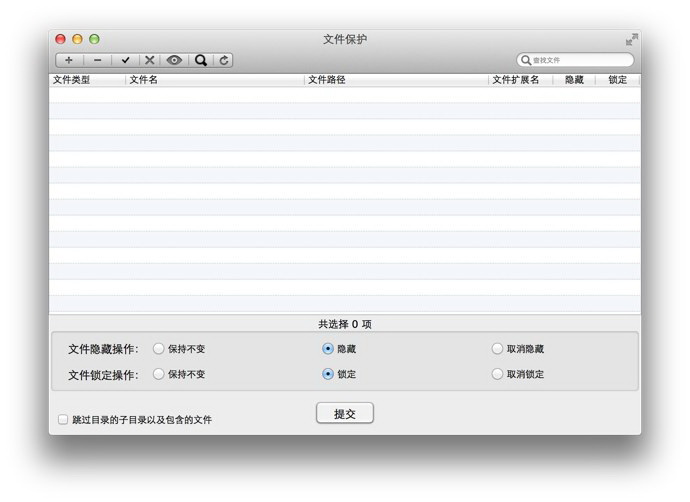Click the plus add file icon
690x502 pixels.
tap(69, 60)
